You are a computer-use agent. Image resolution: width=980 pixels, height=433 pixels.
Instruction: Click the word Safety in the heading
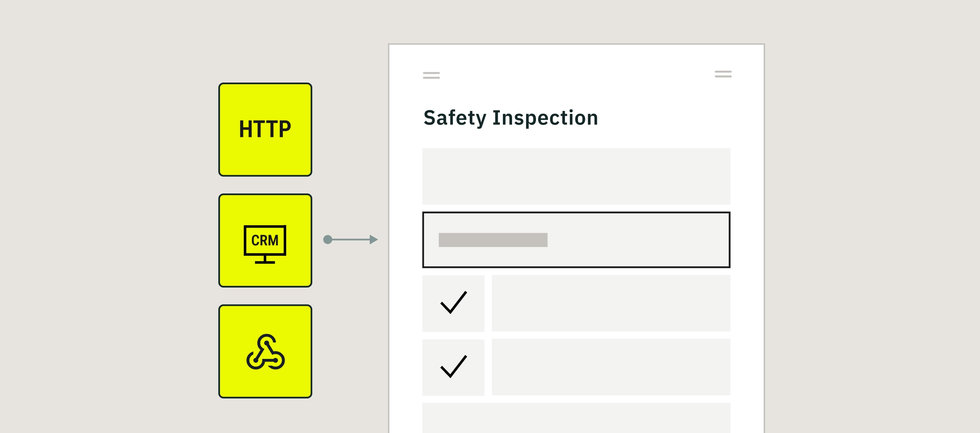point(455,118)
